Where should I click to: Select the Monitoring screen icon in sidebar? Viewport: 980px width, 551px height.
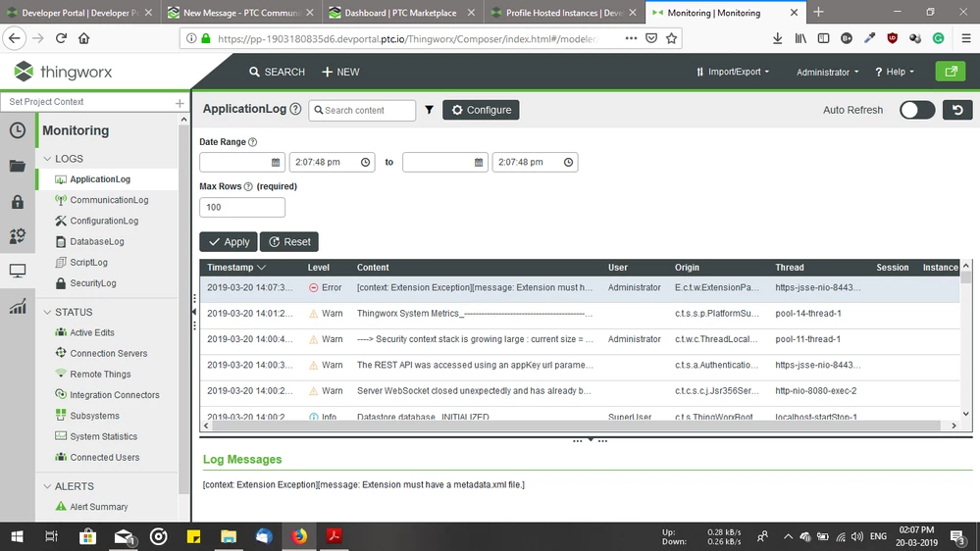click(18, 271)
